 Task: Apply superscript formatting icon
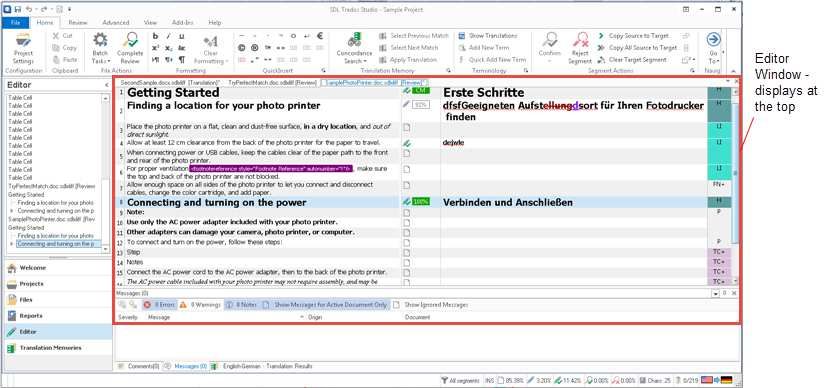[156, 48]
